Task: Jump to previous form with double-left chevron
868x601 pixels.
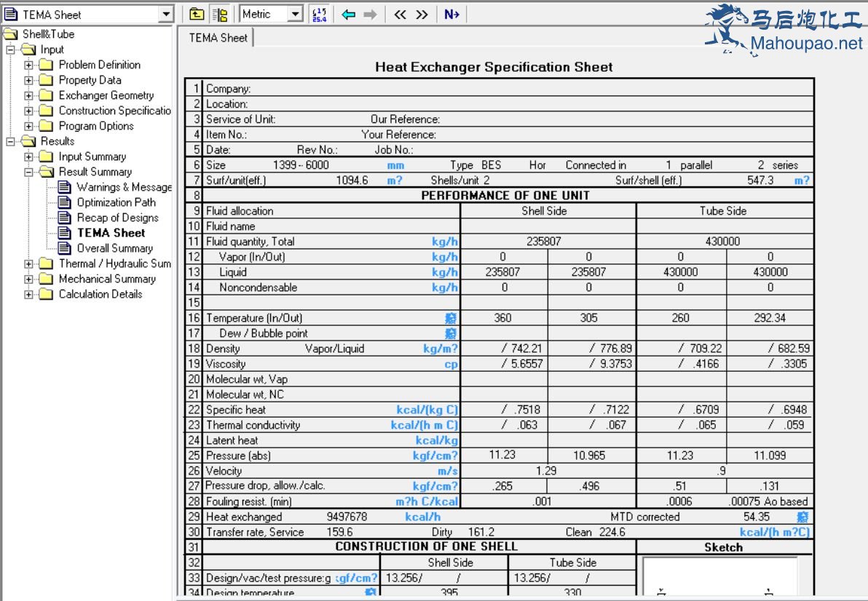Action: click(x=400, y=14)
